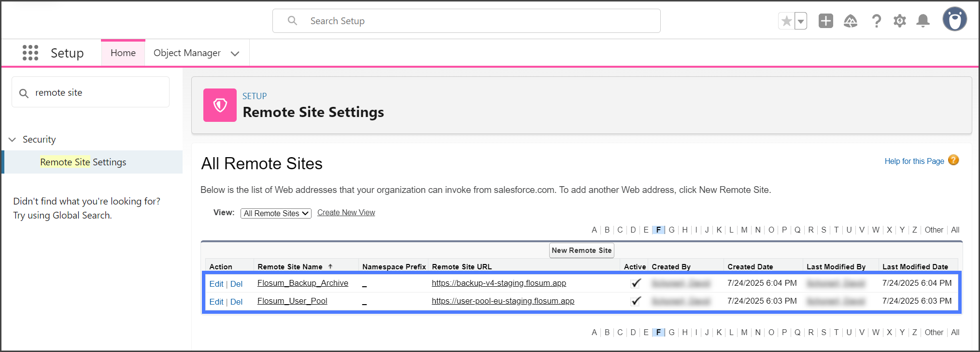Select Remote Site Settings in sidebar
The width and height of the screenshot is (980, 352).
coord(83,162)
